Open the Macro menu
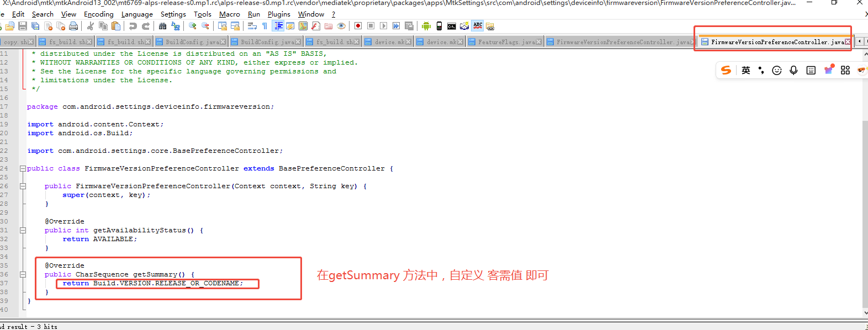The width and height of the screenshot is (868, 330). (230, 14)
